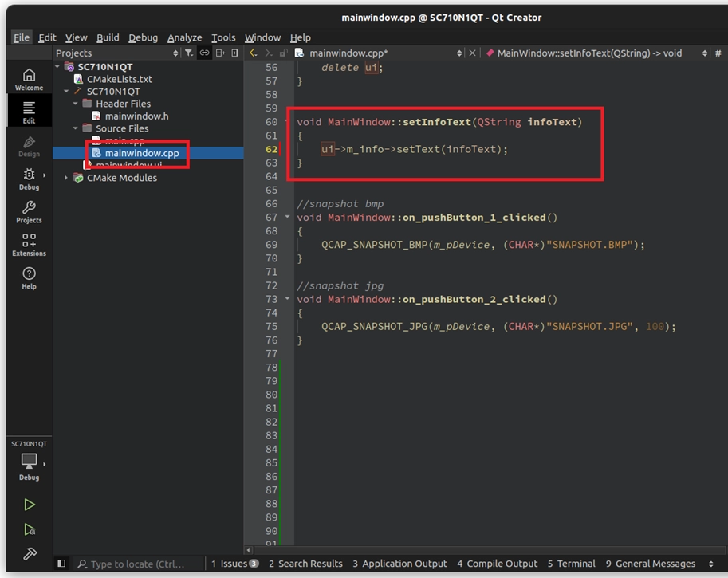The width and height of the screenshot is (728, 578).
Task: Open Help mode
Action: [x=29, y=278]
